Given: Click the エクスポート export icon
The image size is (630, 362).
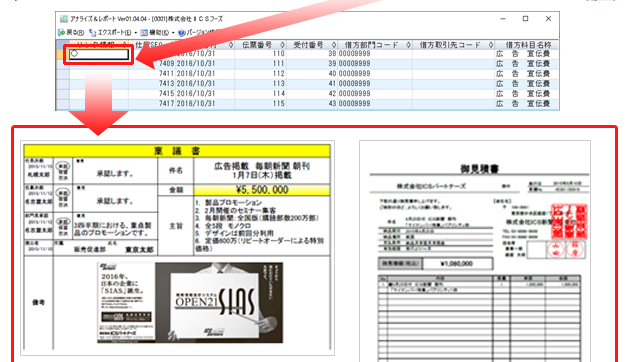Looking at the screenshot, I should [x=92, y=32].
